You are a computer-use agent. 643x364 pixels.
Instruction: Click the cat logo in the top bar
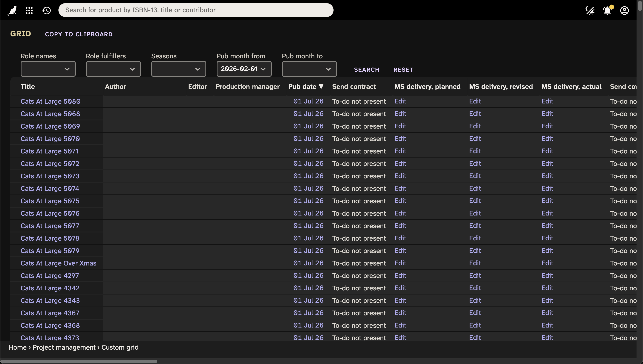(12, 10)
